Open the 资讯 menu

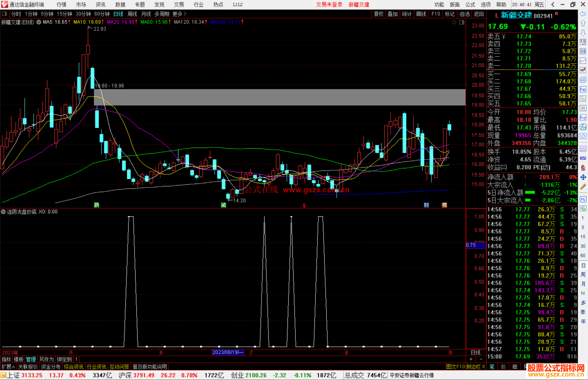click(100, 5)
